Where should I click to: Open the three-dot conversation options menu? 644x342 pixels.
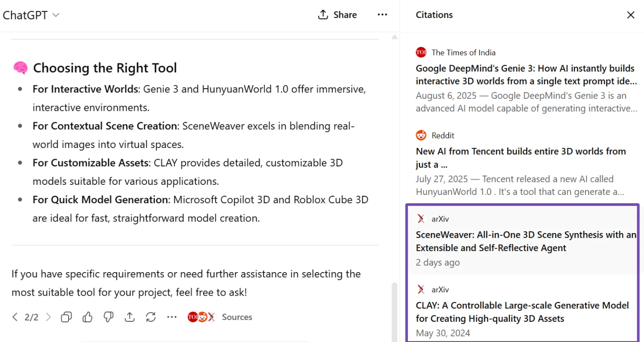pyautogui.click(x=382, y=15)
